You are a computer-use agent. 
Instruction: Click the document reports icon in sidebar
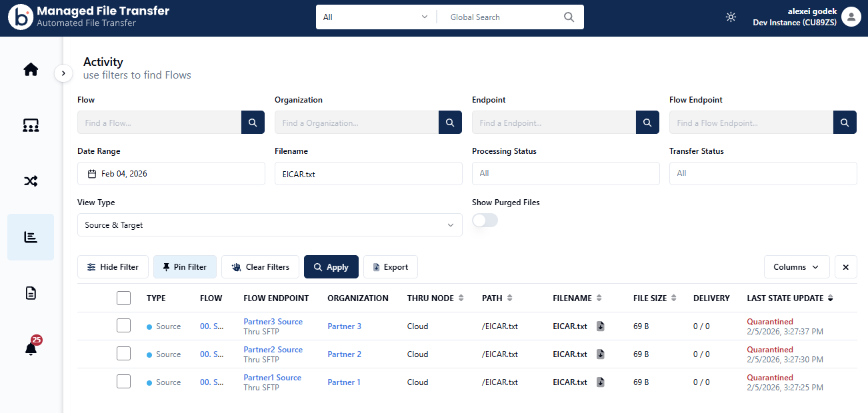coord(31,293)
